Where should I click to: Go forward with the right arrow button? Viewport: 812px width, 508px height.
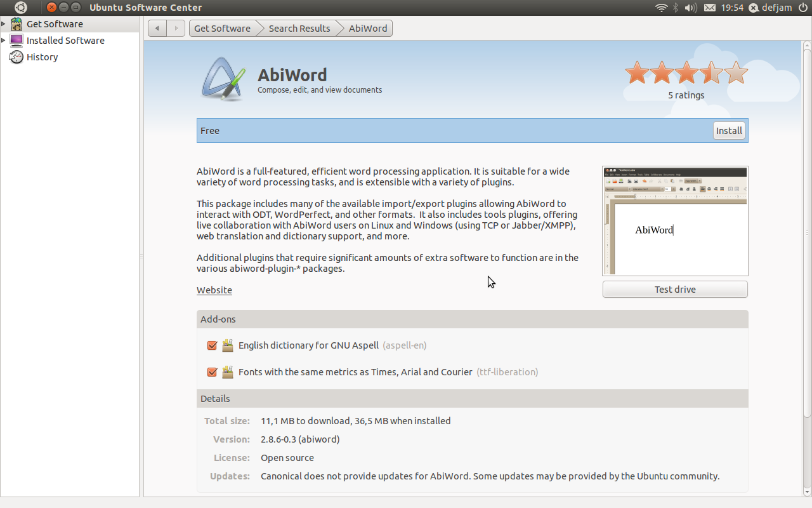coord(176,29)
